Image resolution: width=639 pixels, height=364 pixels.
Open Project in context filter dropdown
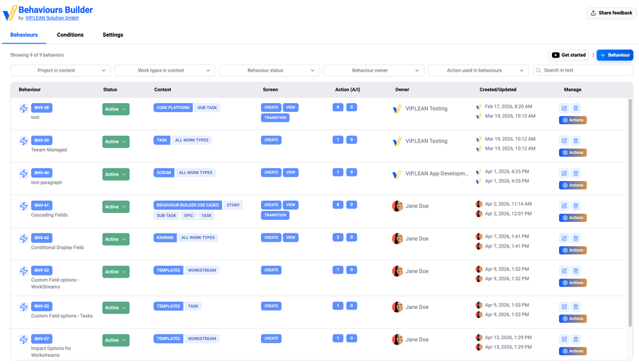[x=60, y=70]
